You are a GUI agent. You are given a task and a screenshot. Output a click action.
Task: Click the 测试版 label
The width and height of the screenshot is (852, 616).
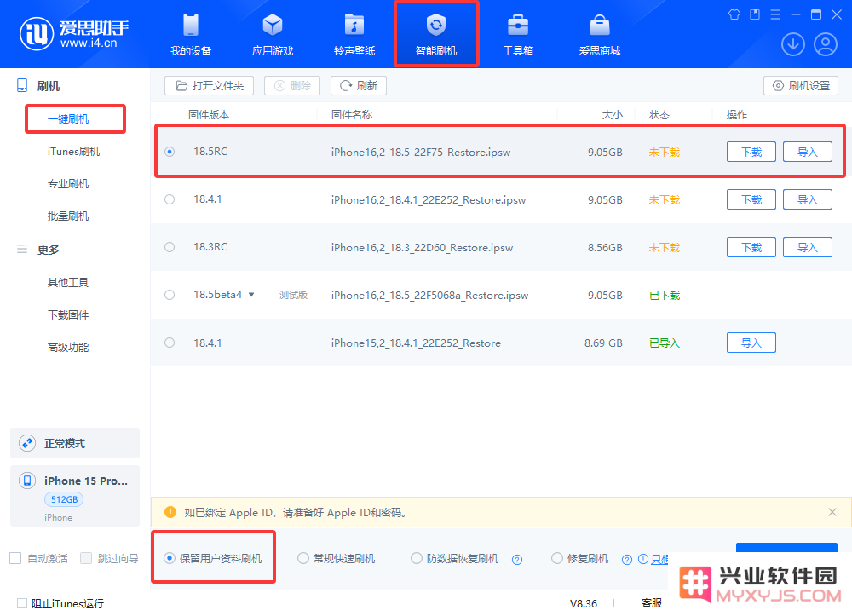click(293, 295)
